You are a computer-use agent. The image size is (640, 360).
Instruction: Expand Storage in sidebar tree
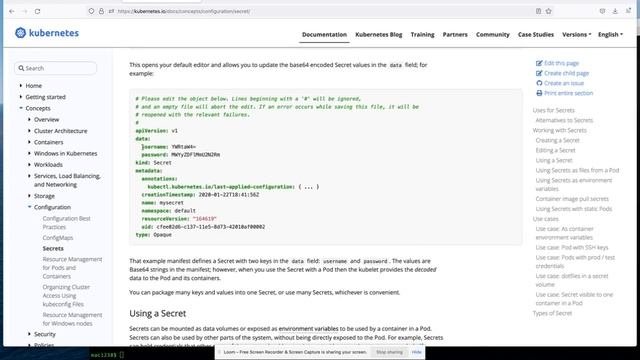tap(29, 196)
